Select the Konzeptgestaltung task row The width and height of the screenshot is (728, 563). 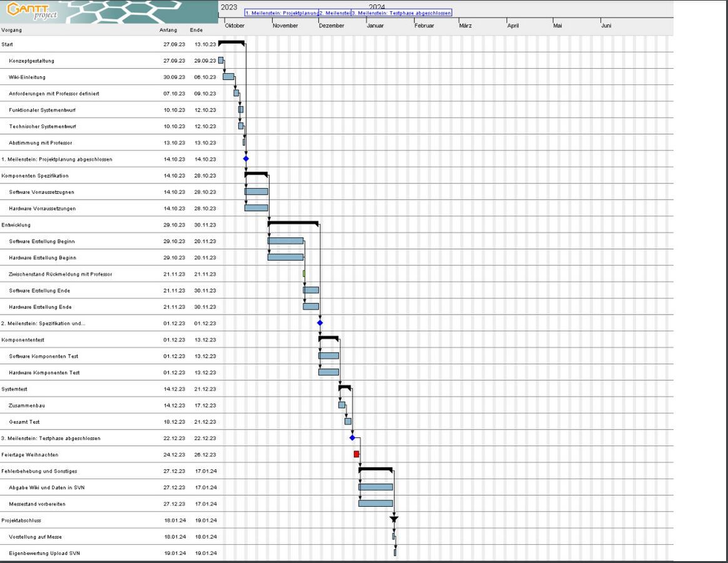point(32,61)
